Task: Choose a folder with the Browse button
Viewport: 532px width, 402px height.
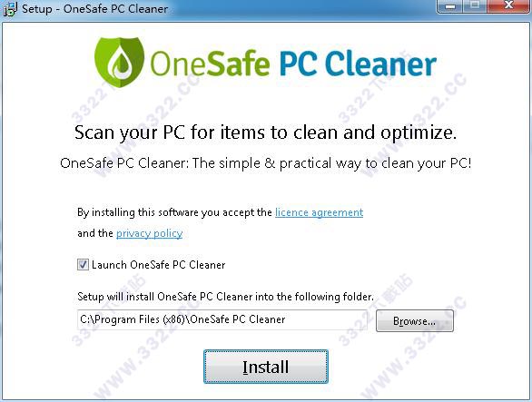Action: click(x=415, y=321)
